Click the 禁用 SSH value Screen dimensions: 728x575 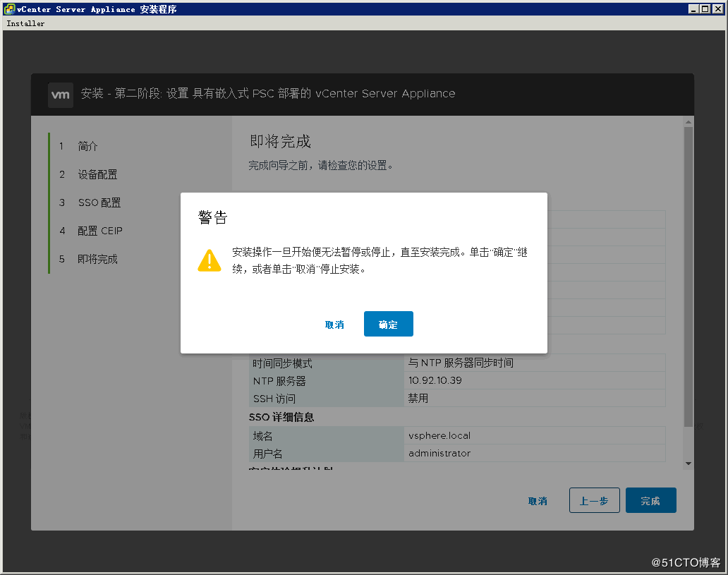(418, 398)
